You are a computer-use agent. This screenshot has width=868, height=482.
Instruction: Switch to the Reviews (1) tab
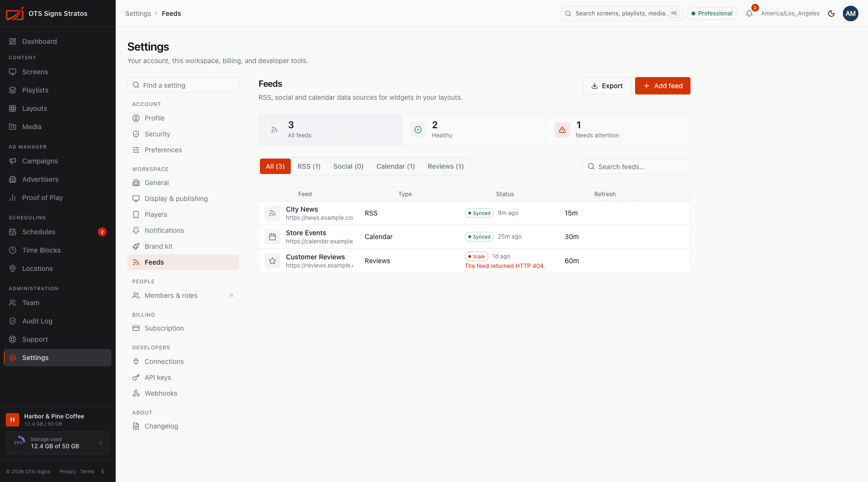pyautogui.click(x=446, y=166)
